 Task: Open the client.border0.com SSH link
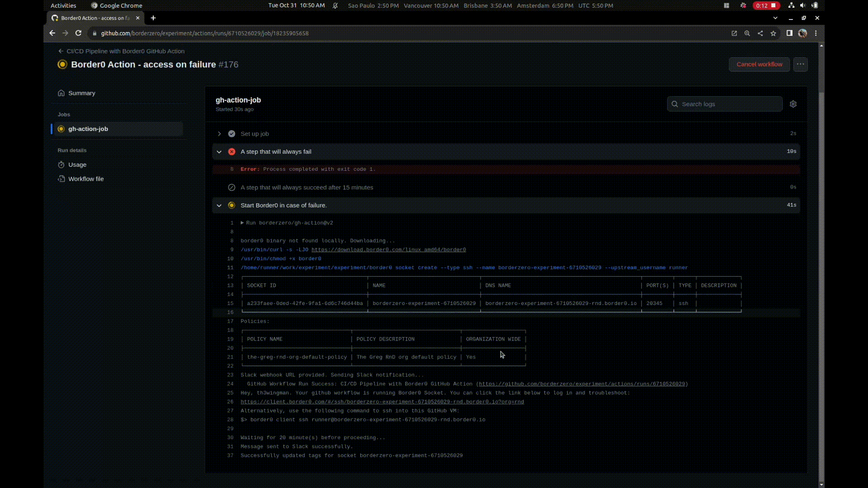pyautogui.click(x=382, y=402)
